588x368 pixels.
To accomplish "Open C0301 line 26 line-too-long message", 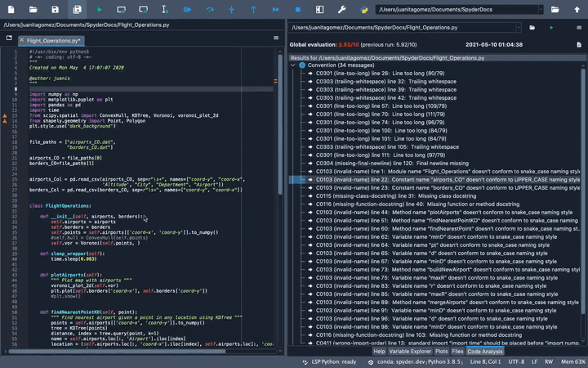I will coord(380,74).
